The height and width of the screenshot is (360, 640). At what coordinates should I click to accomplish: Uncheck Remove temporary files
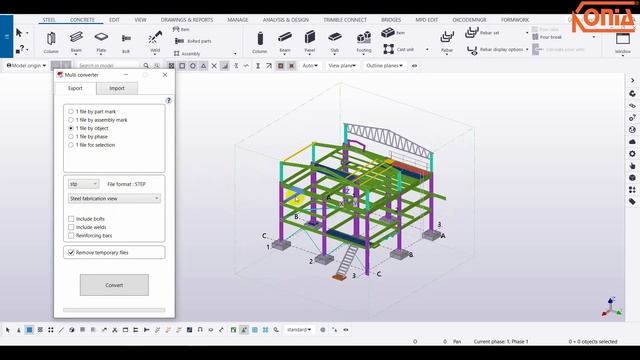click(x=71, y=253)
